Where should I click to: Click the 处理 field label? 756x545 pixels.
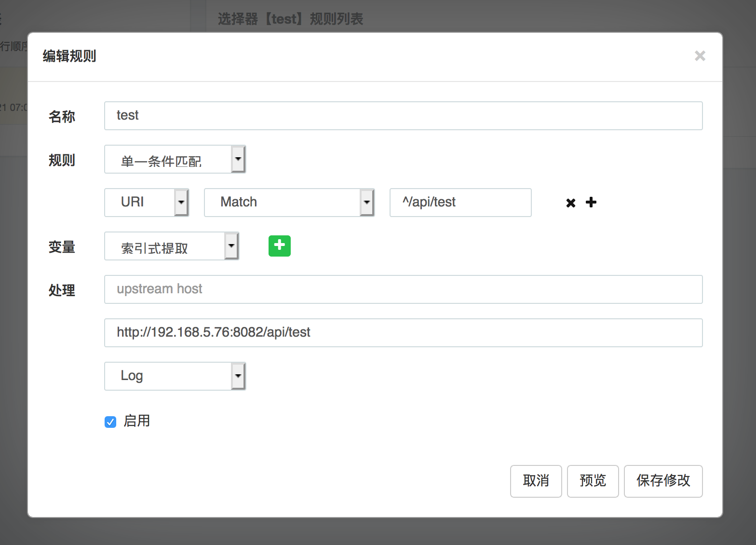pyautogui.click(x=62, y=290)
